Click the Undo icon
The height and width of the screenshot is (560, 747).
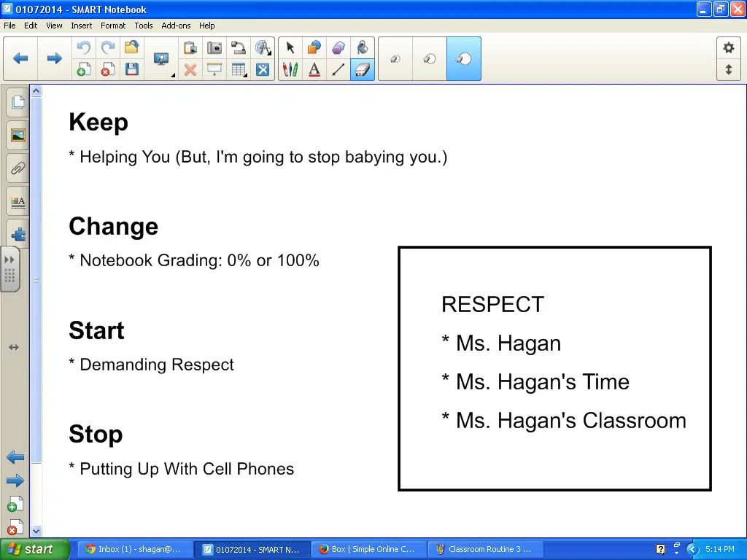[x=84, y=47]
